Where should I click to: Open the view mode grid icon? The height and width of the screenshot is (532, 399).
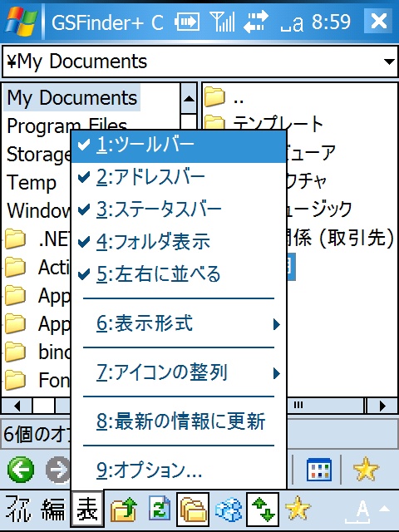tap(319, 470)
